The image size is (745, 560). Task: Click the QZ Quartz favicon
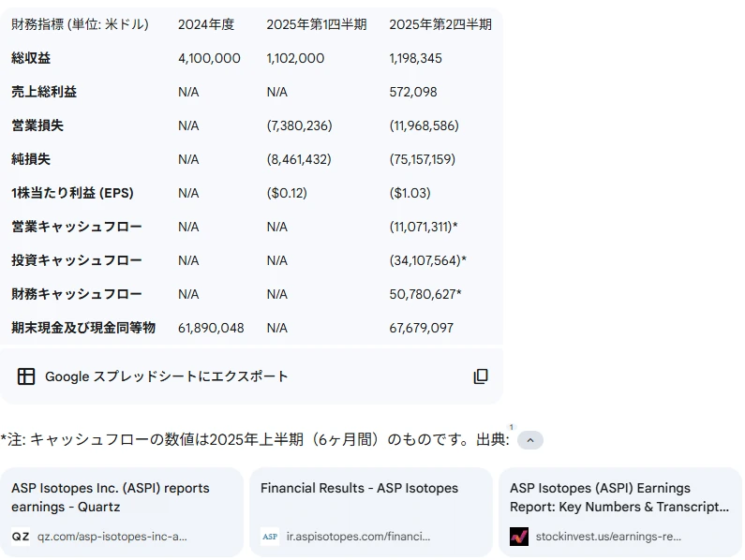click(21, 537)
